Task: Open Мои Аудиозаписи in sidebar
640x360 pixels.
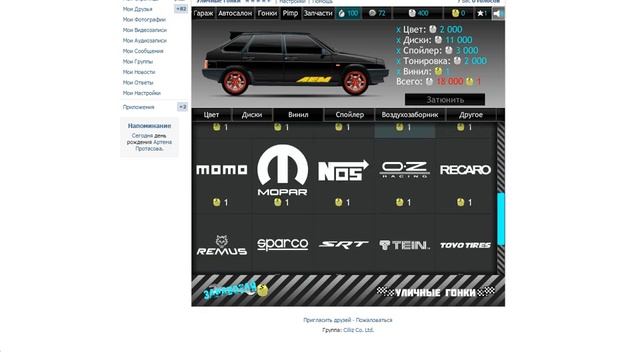Action: point(144,40)
